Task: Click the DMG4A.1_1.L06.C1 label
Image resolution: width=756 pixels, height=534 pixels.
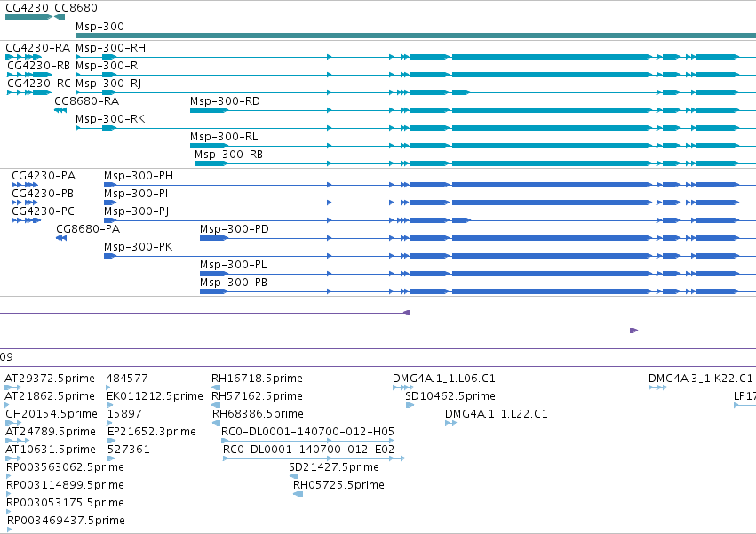Action: click(444, 379)
